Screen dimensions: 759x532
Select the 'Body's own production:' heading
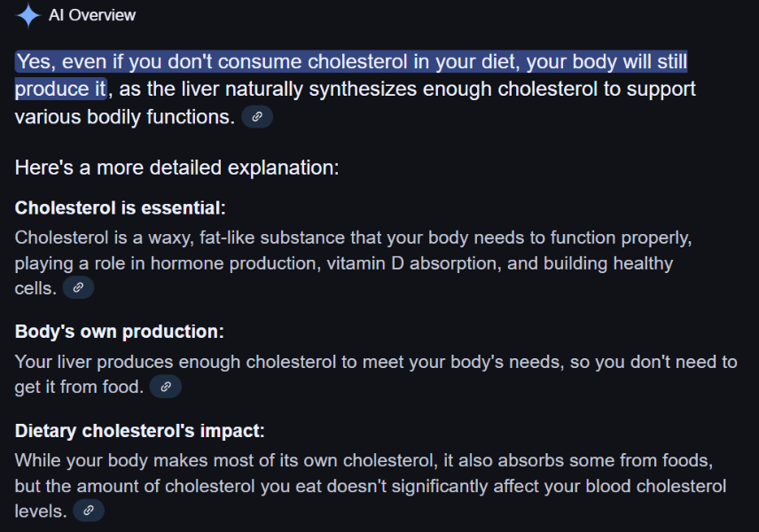point(119,332)
